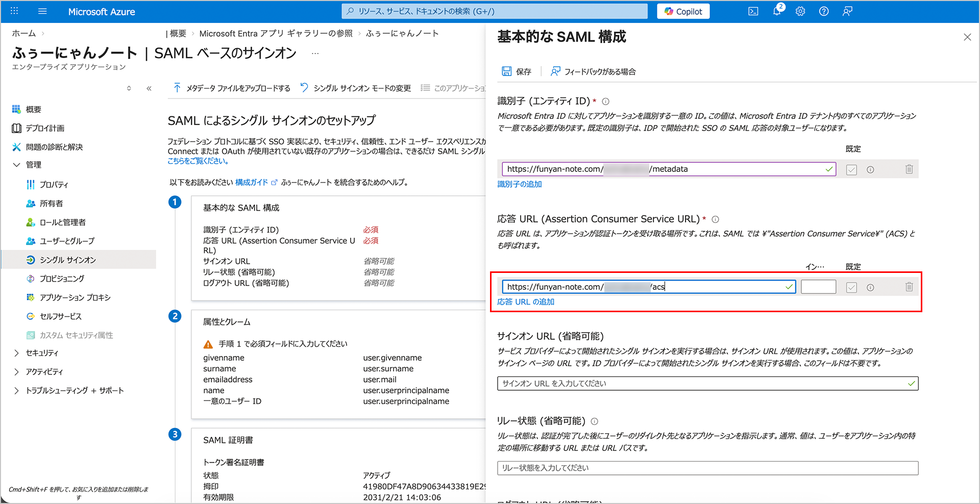The width and height of the screenshot is (980, 504).
Task: Toggle the 既定 checkbox for the reply URL
Action: pyautogui.click(x=851, y=288)
